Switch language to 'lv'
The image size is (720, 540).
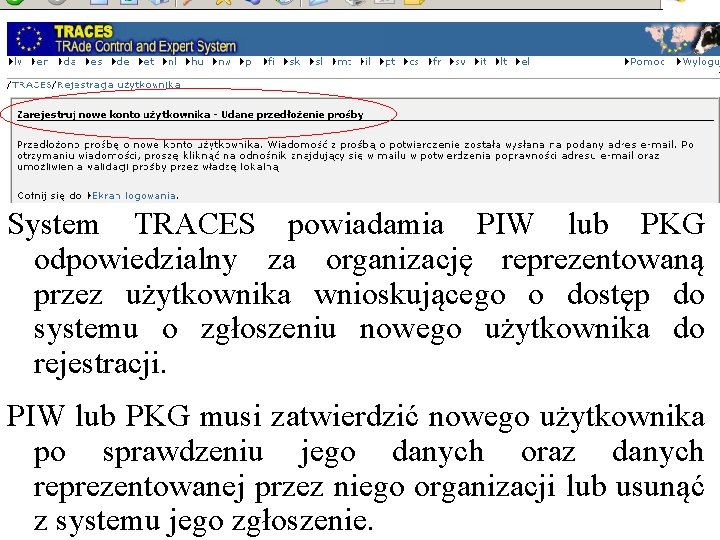pos(15,62)
